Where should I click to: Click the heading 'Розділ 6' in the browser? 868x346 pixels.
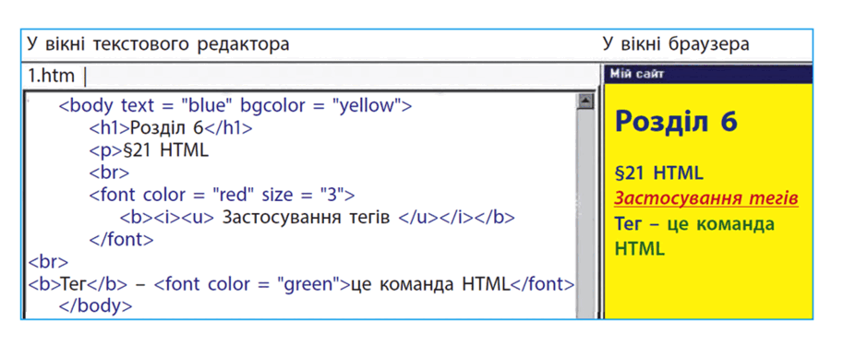pos(676,122)
